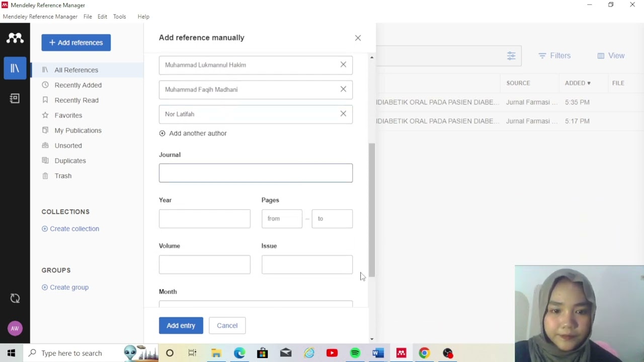Click the Add entry button

click(181, 325)
